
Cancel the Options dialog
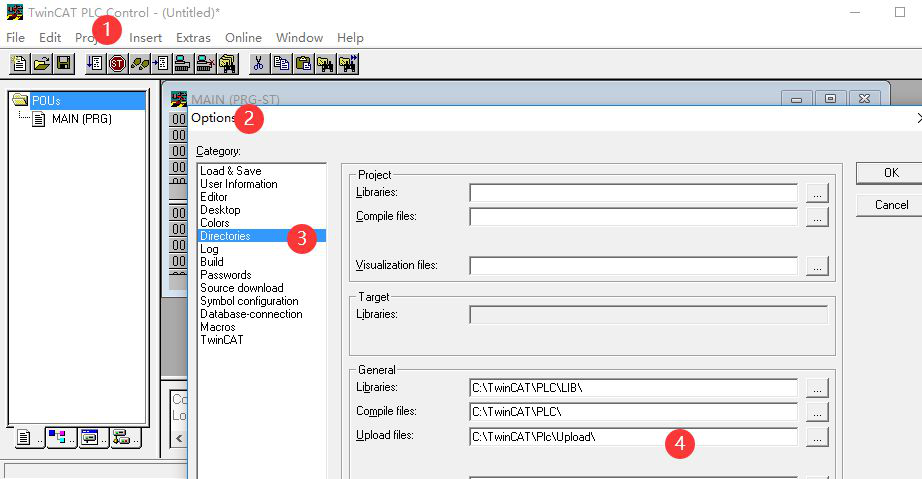point(890,205)
